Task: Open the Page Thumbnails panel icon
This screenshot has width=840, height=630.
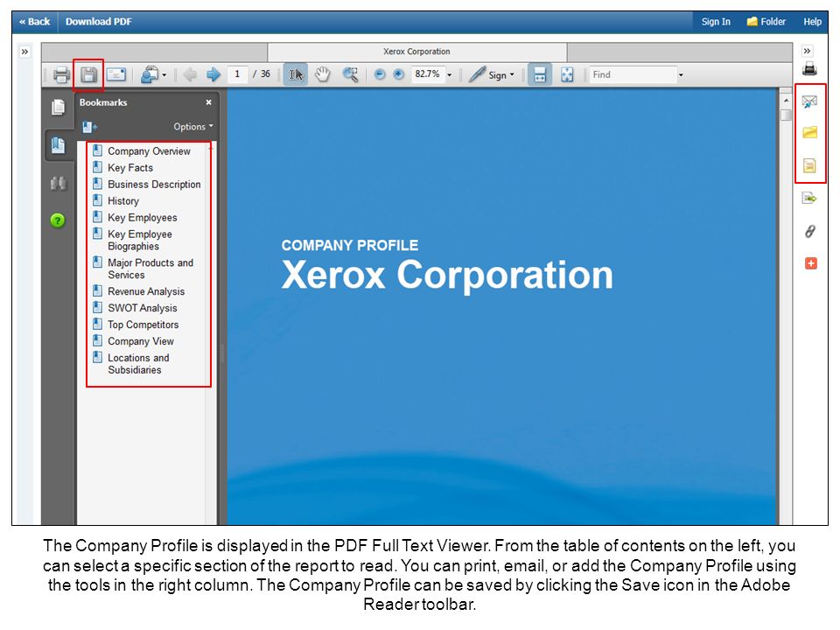Action: click(59, 107)
